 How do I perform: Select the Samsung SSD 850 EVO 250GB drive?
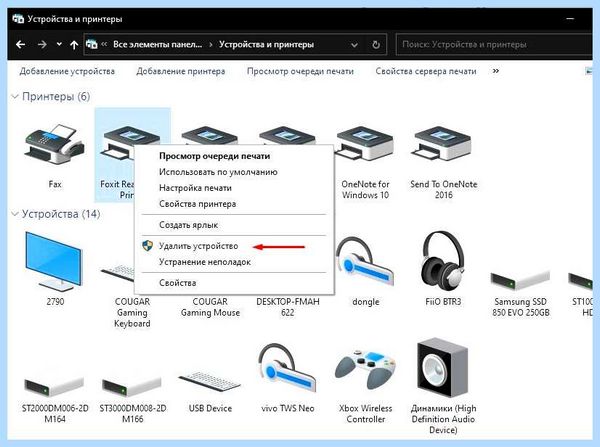[520, 280]
